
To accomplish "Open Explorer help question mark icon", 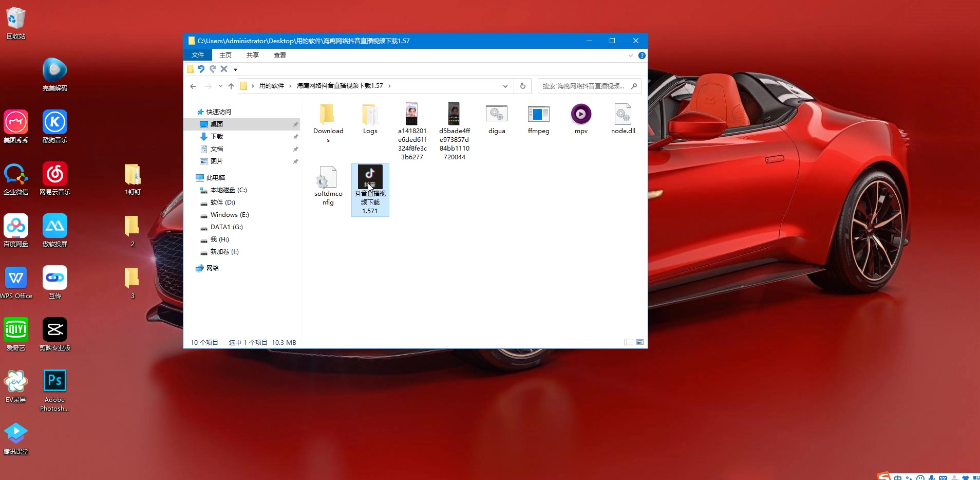I will pyautogui.click(x=642, y=56).
